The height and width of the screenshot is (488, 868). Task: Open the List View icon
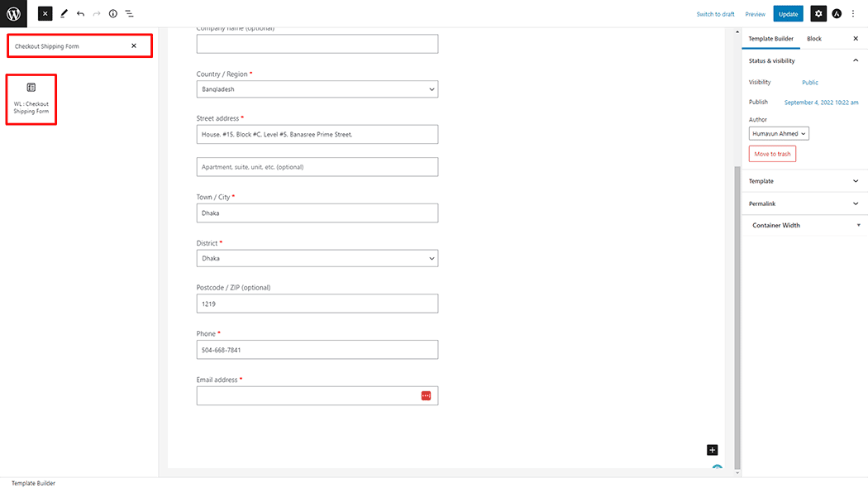pyautogui.click(x=130, y=14)
